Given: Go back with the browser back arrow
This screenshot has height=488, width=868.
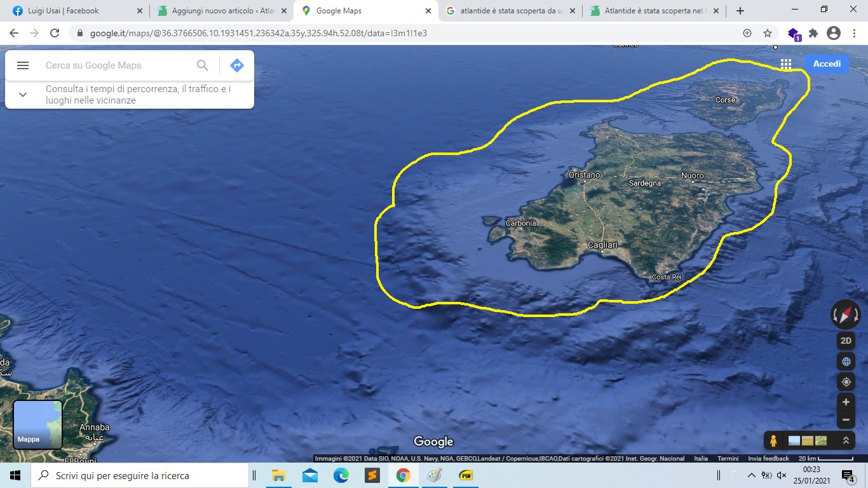Looking at the screenshot, I should 14,33.
